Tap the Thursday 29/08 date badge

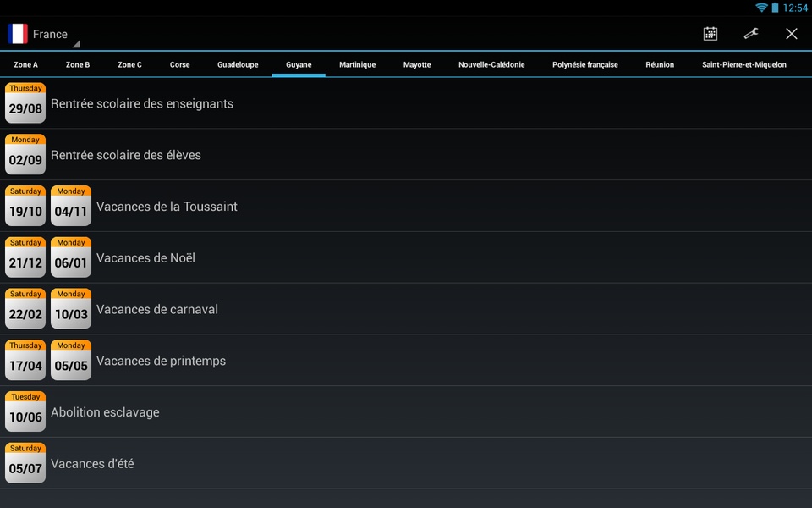click(x=25, y=102)
